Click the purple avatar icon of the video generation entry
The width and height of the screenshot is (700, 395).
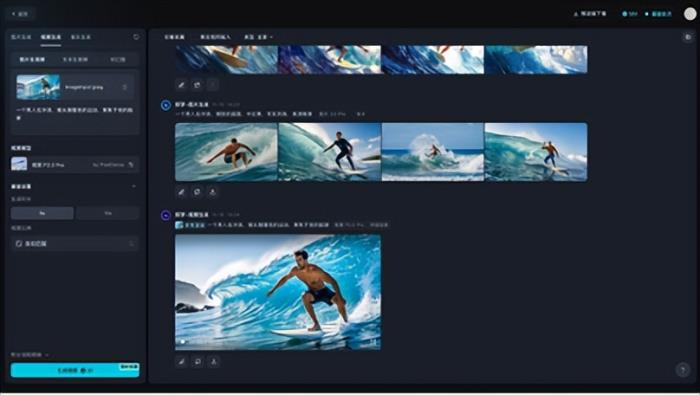pyautogui.click(x=166, y=216)
